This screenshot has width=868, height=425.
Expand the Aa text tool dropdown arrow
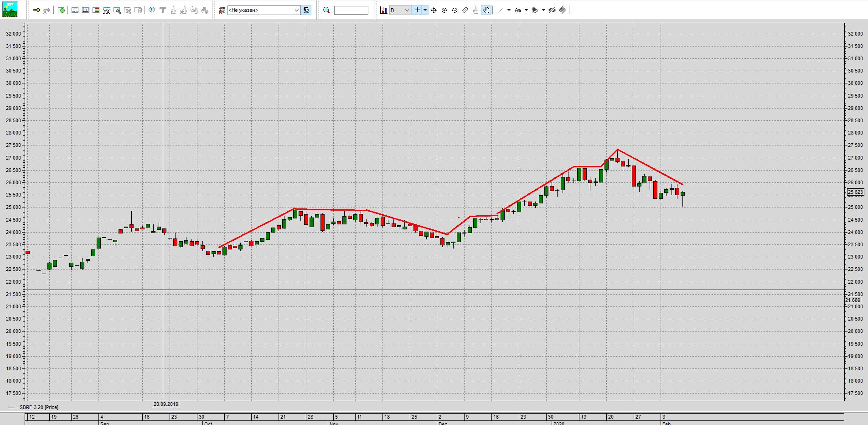click(526, 10)
